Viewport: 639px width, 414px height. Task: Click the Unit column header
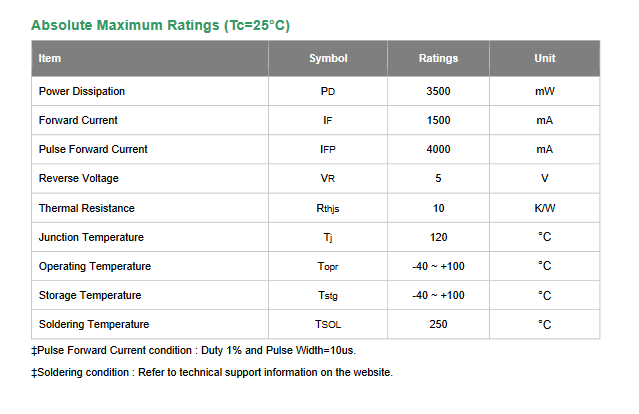pos(545,58)
